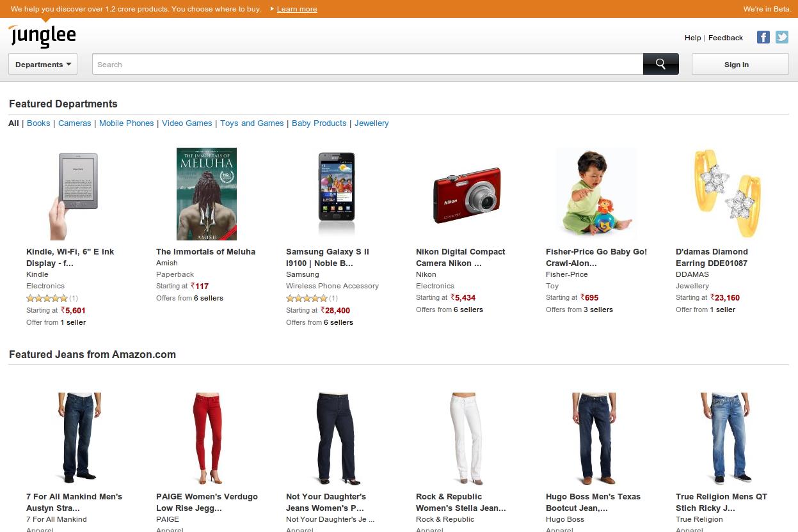The height and width of the screenshot is (532, 798).
Task: Click the Junglee logo
Action: (42, 36)
